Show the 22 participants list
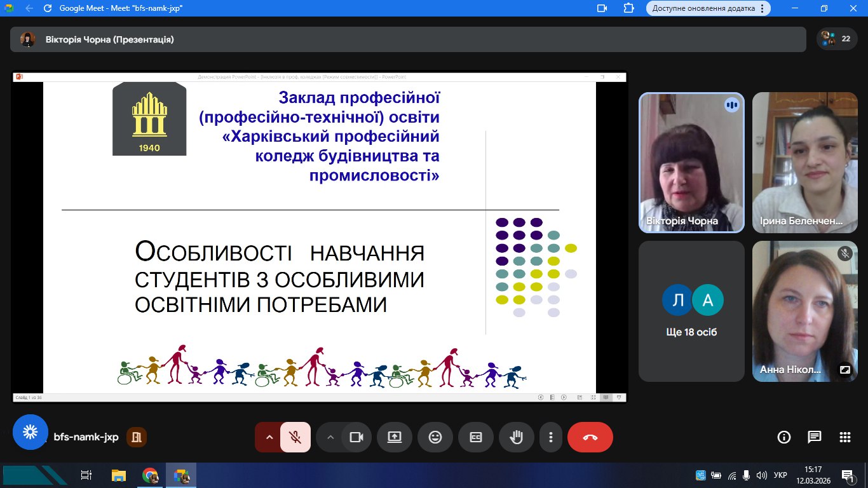This screenshot has height=488, width=868. point(836,39)
